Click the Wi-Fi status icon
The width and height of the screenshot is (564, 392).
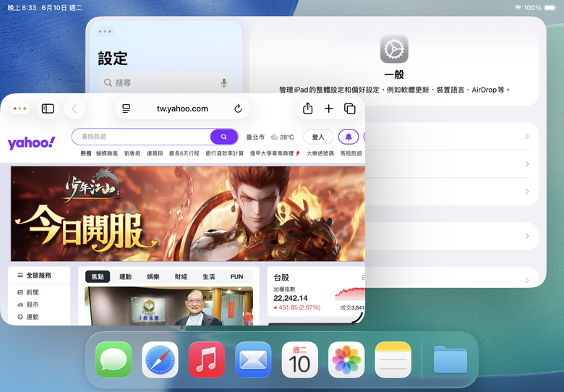(x=518, y=7)
